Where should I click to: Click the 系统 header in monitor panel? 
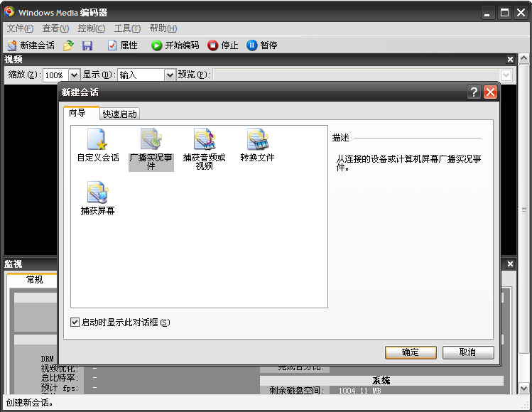[x=381, y=381]
